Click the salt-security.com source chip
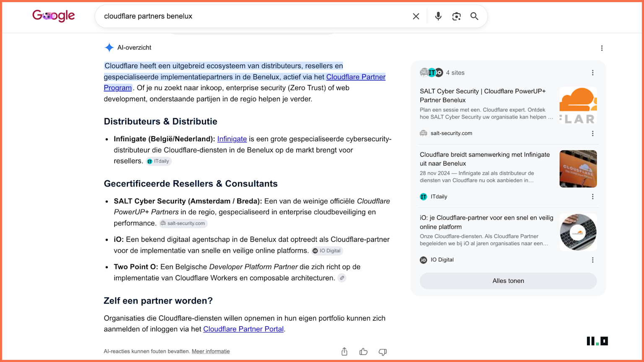This screenshot has height=362, width=644. (x=183, y=223)
